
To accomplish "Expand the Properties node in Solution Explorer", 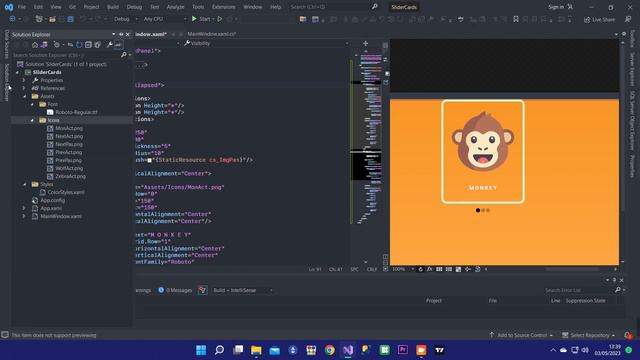I will [x=24, y=80].
